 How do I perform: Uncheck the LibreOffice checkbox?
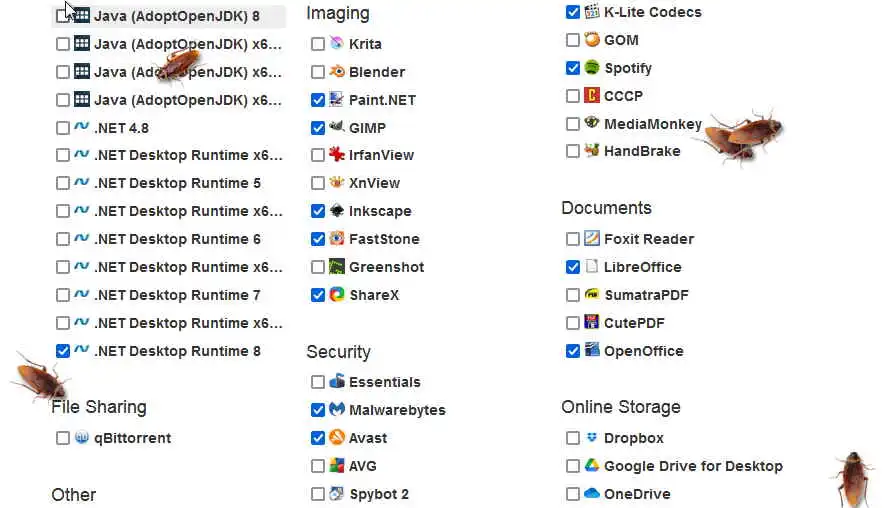click(x=573, y=267)
